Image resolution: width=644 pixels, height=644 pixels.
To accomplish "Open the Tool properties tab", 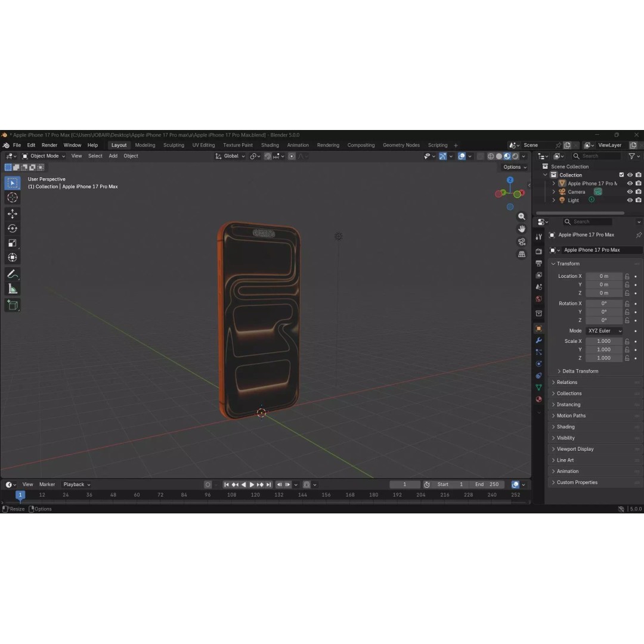I will [x=539, y=237].
